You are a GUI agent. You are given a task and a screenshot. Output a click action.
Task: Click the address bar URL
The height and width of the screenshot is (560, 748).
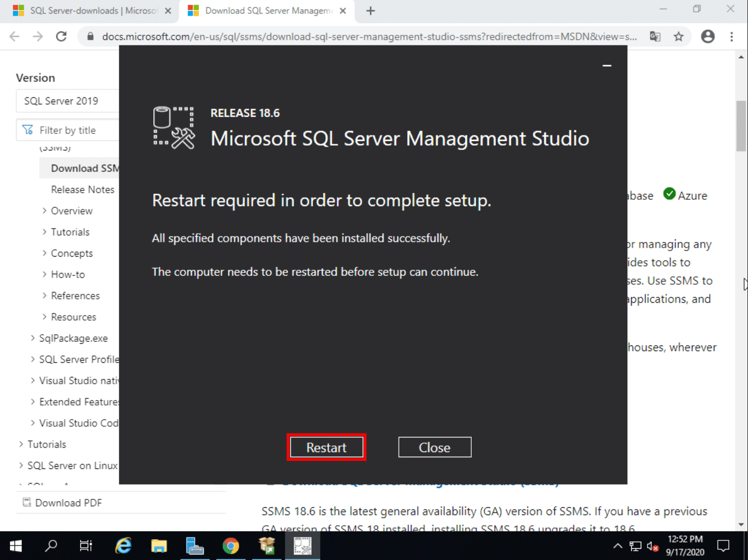[369, 37]
